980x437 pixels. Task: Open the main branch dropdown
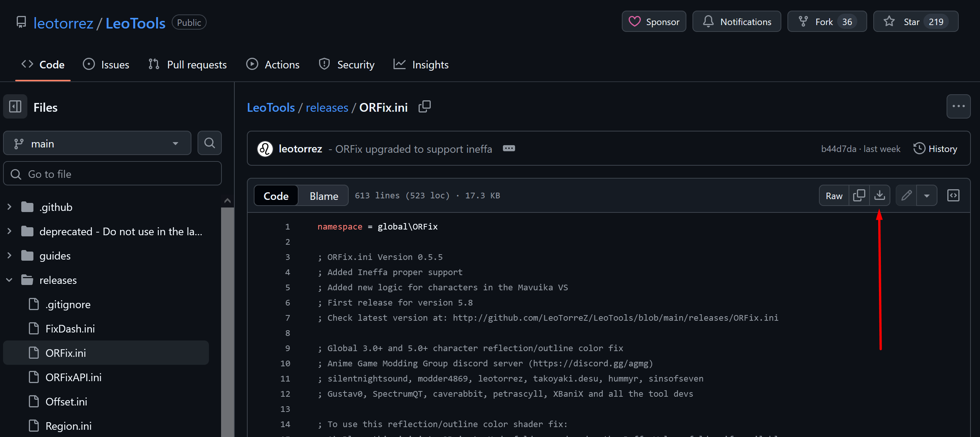click(97, 143)
